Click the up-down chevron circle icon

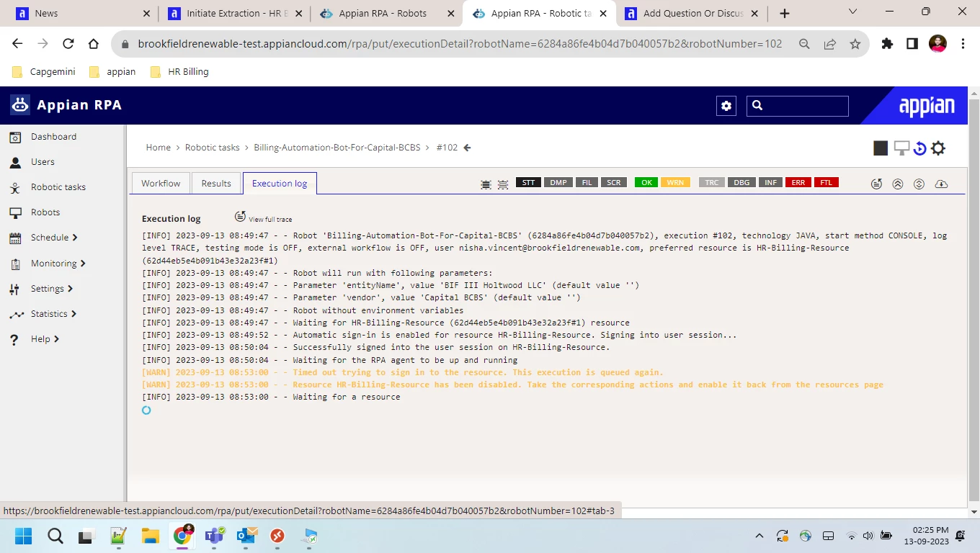click(x=919, y=184)
